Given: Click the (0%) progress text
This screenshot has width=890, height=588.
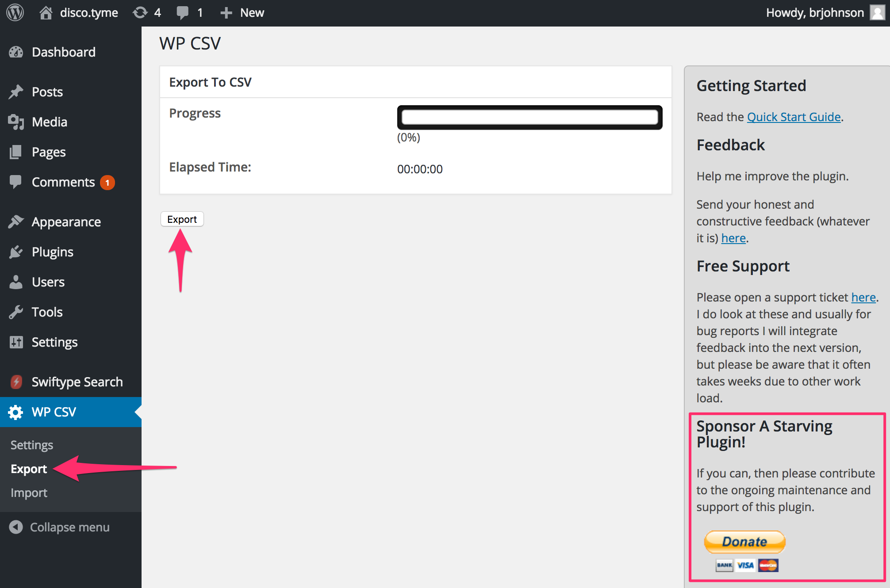Looking at the screenshot, I should (408, 137).
